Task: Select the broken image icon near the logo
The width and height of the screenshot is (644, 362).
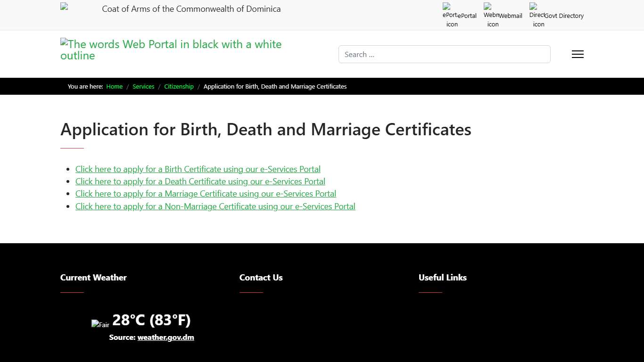Action: pyautogui.click(x=64, y=42)
